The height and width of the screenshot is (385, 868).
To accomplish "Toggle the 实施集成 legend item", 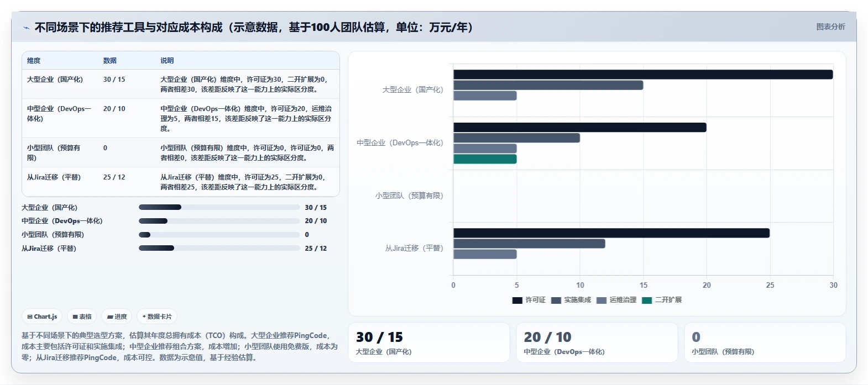I will (x=571, y=300).
